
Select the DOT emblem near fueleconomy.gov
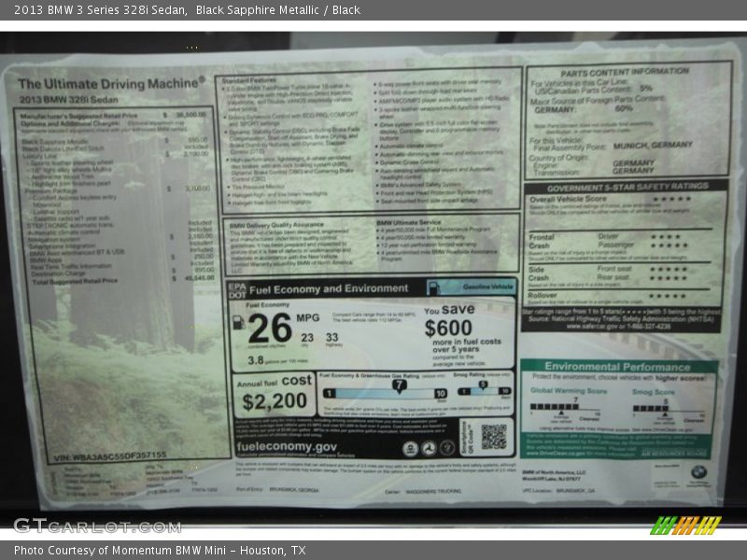click(429, 447)
